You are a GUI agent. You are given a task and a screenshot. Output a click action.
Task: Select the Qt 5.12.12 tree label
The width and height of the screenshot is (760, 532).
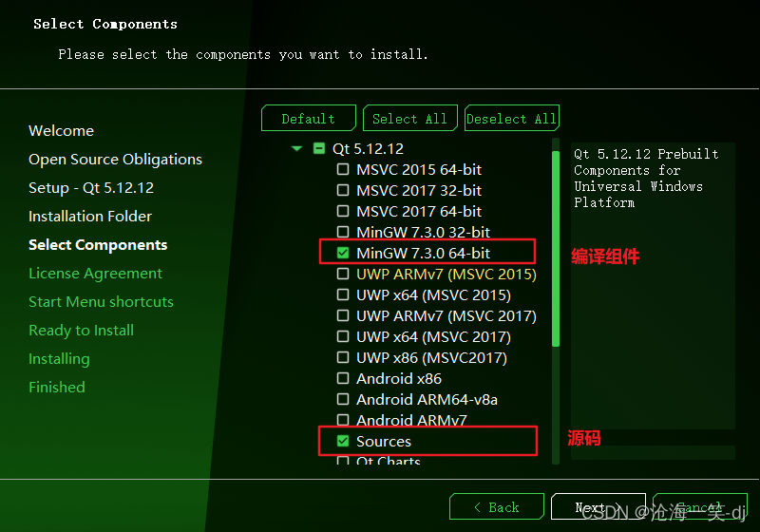tap(368, 149)
